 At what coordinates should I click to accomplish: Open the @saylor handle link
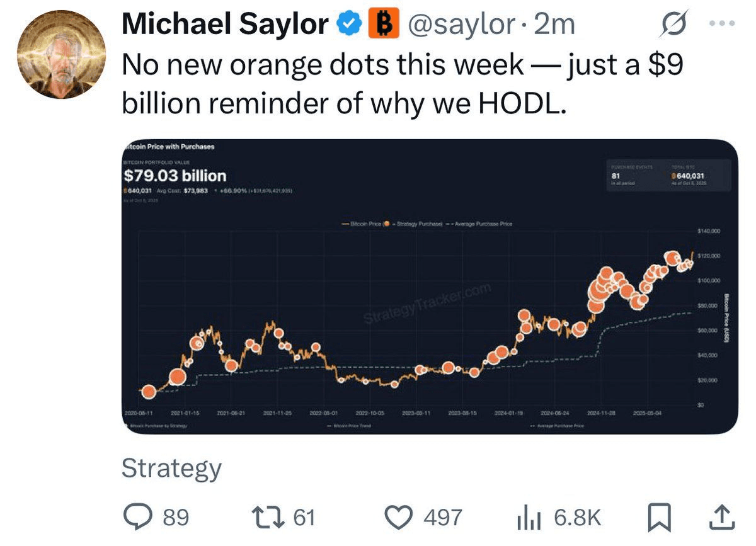pos(462,25)
